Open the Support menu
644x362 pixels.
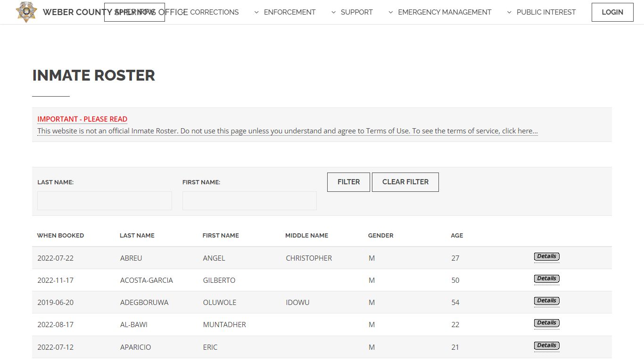[x=356, y=12]
